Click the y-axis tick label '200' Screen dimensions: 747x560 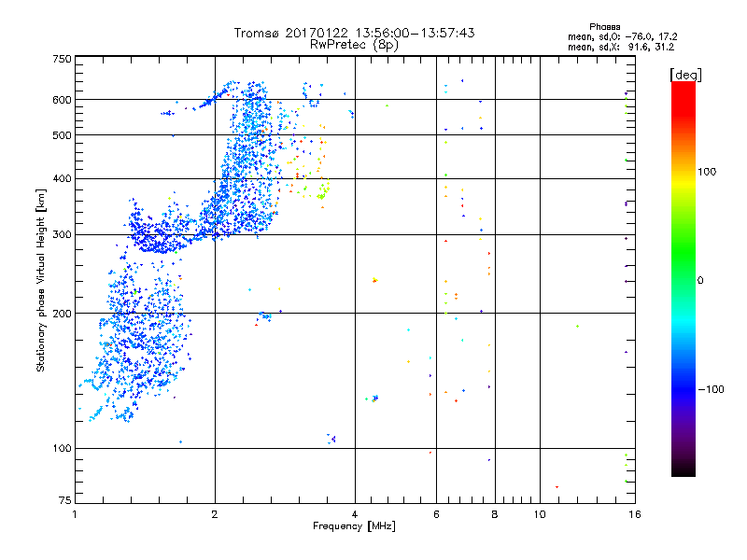pyautogui.click(x=62, y=314)
